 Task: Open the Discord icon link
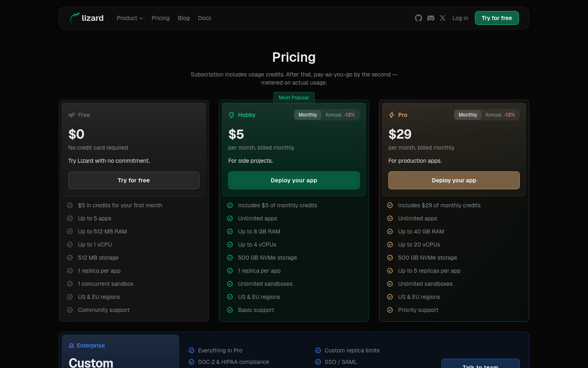coord(431,18)
